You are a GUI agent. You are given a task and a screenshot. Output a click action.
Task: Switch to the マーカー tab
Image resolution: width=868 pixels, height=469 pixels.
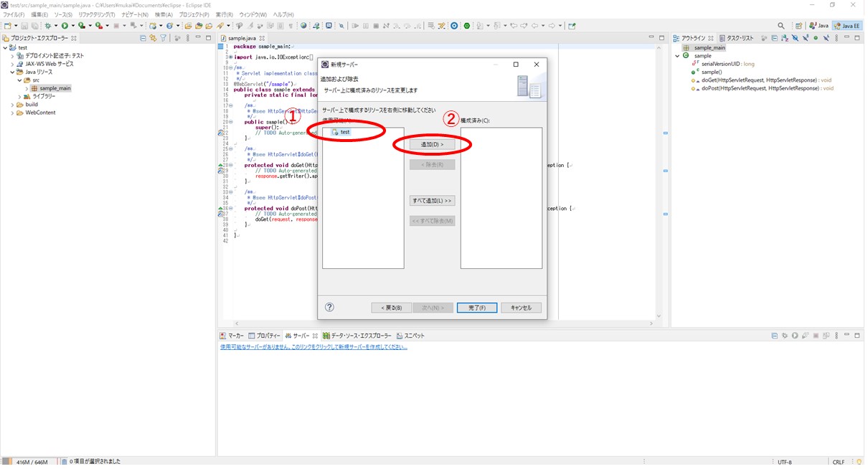(x=232, y=336)
